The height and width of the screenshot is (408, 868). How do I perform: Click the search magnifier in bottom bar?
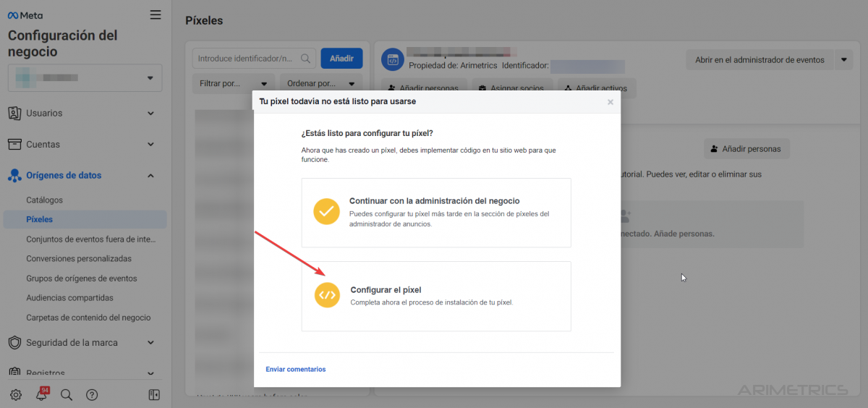pos(67,394)
